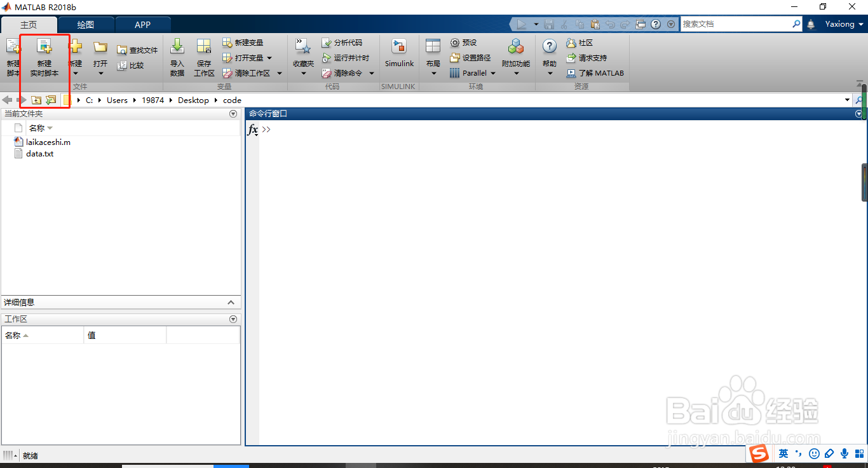Image resolution: width=868 pixels, height=468 pixels.
Task: Toggle Sogou voice input microphone
Action: (x=844, y=453)
